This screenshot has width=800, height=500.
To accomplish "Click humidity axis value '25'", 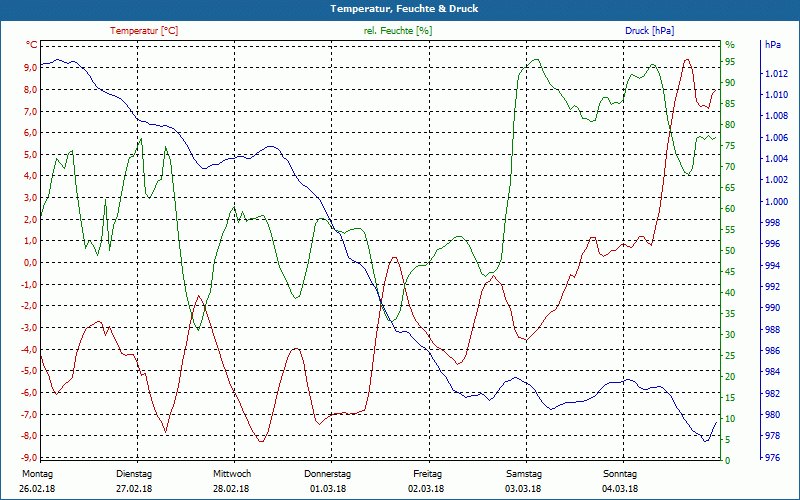I will [x=730, y=356].
